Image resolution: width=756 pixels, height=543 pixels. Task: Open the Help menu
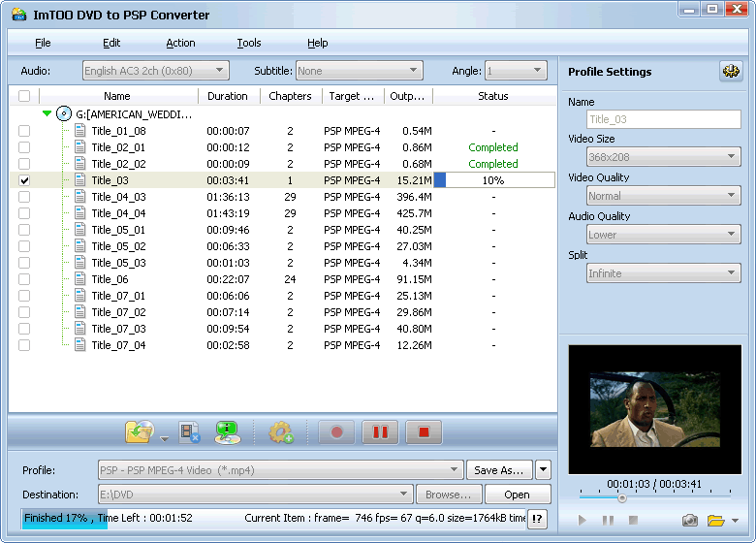[317, 43]
